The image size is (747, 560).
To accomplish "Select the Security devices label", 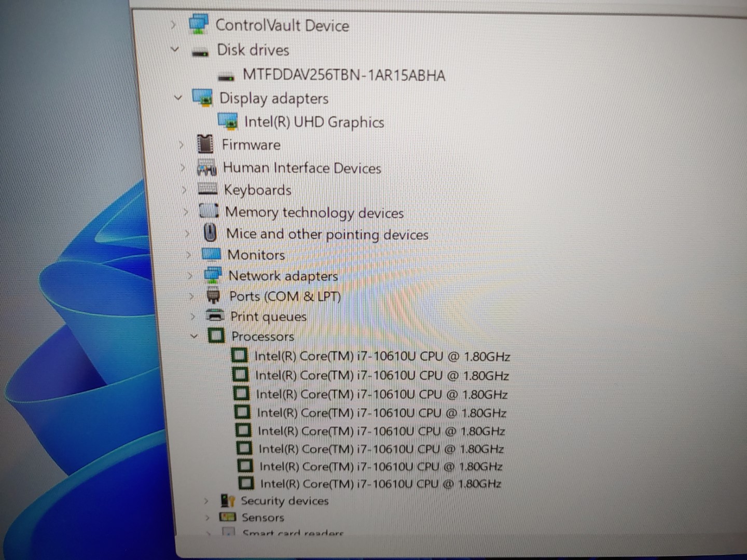I will click(x=285, y=501).
